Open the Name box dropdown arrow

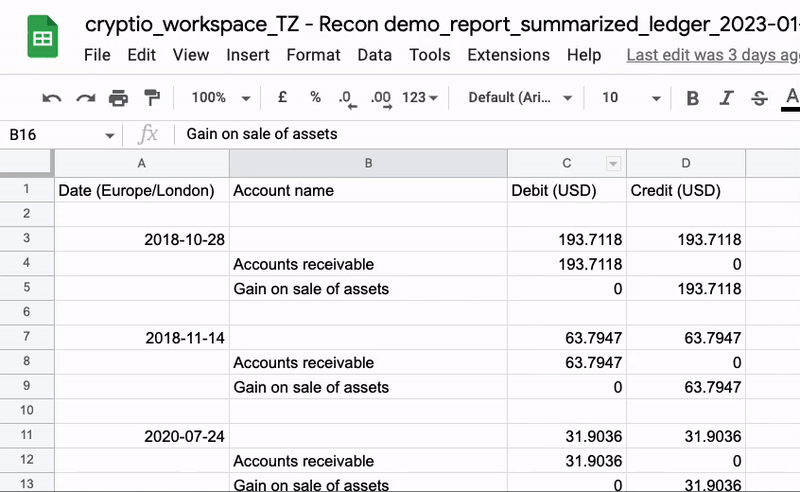click(x=109, y=135)
